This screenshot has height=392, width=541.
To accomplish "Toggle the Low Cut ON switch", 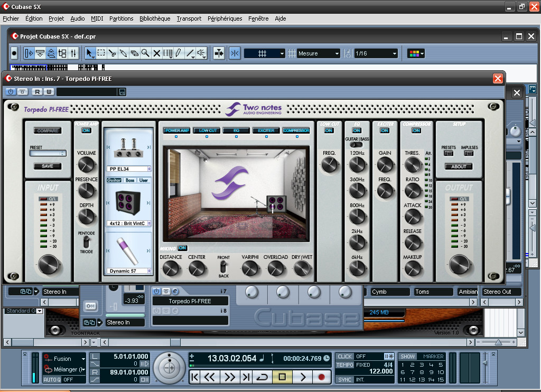I will click(x=329, y=130).
